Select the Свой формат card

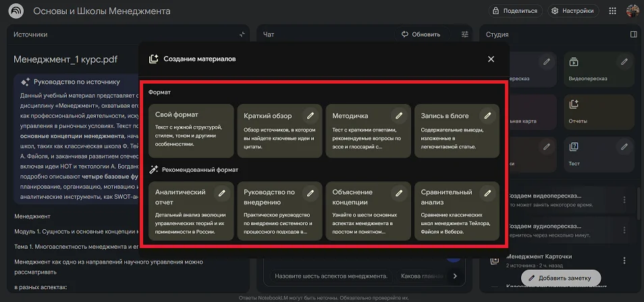[x=191, y=131]
